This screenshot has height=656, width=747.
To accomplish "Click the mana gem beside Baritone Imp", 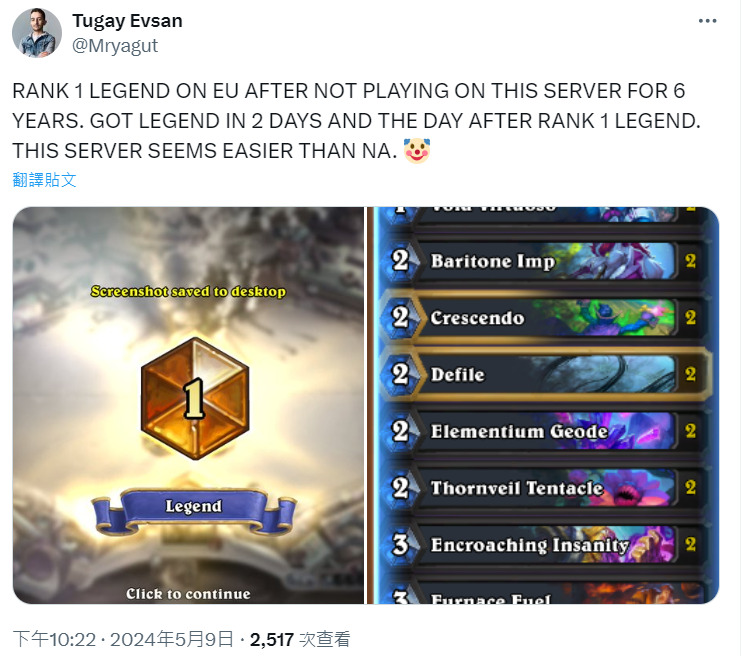I will (x=400, y=261).
